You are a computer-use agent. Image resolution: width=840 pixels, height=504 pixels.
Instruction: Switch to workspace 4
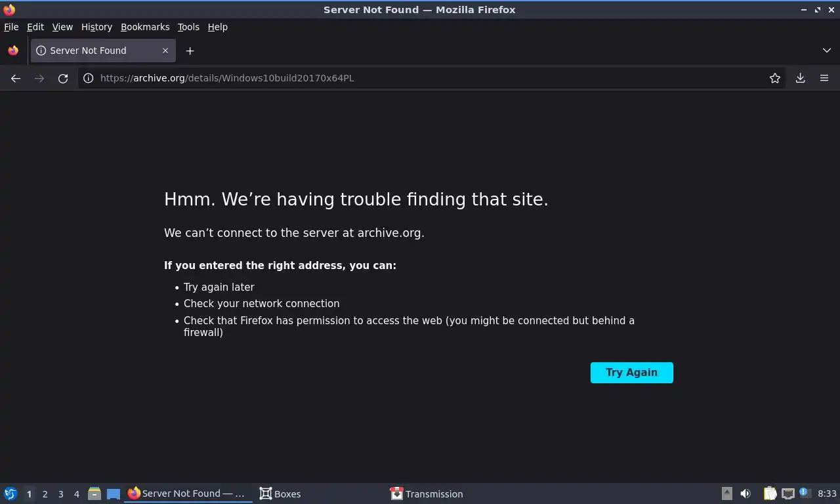[x=76, y=494]
